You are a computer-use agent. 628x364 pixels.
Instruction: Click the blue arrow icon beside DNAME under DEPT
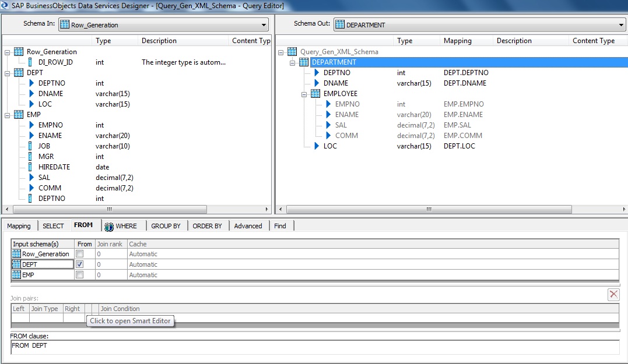[x=31, y=94]
